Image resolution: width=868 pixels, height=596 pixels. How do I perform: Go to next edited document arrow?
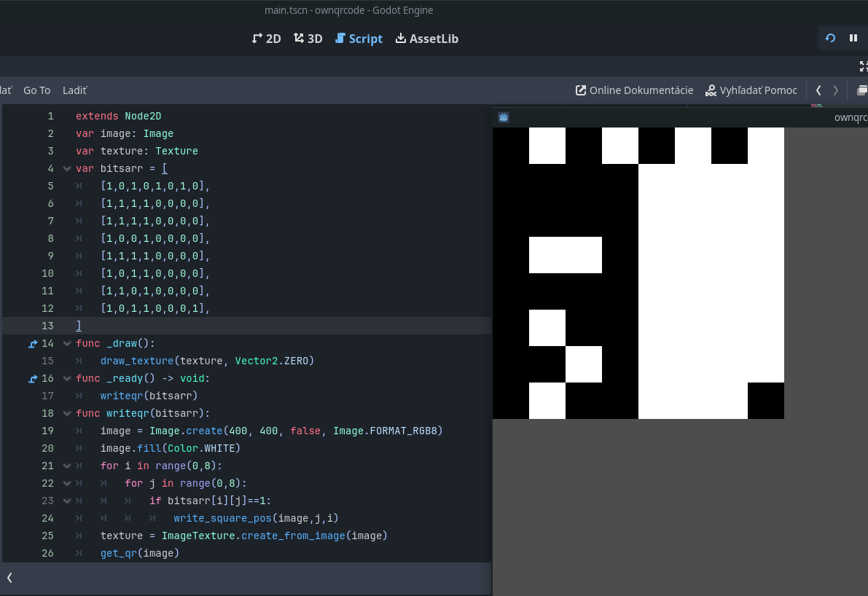[x=836, y=90]
